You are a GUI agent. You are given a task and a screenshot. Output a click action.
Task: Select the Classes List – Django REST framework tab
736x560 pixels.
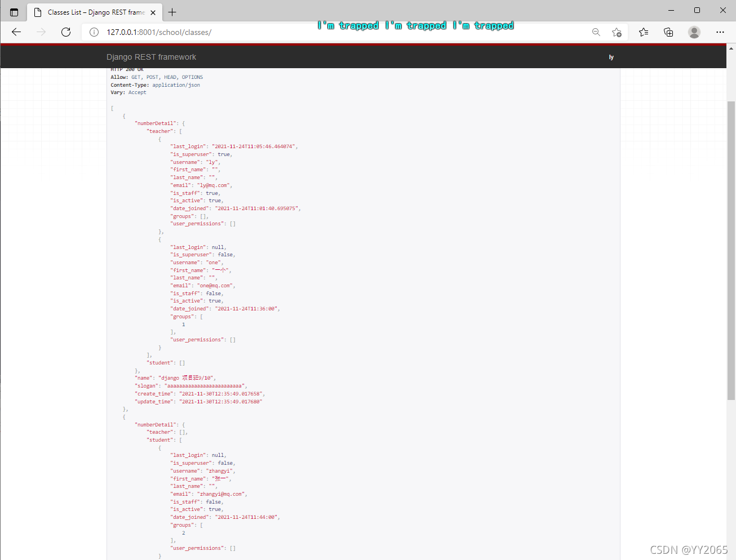(x=95, y=12)
